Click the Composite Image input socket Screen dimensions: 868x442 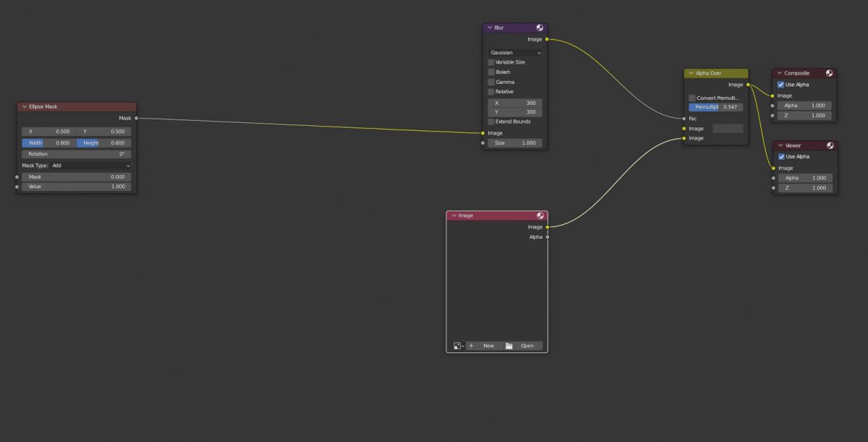coord(773,95)
